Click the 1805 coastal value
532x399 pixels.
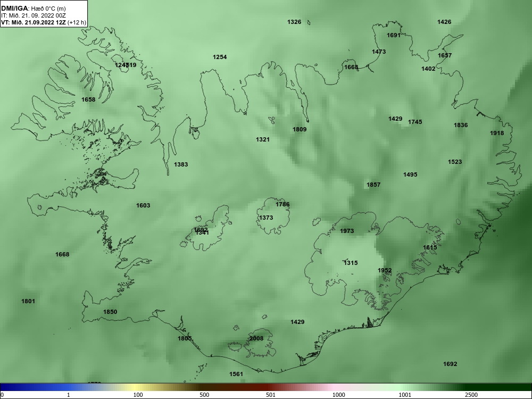[x=185, y=338]
